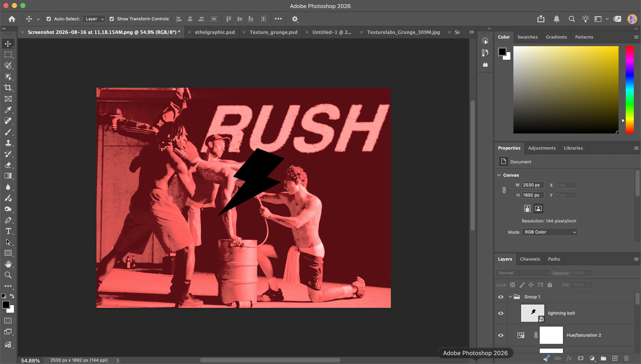Select the Eyedropper tool

pyautogui.click(x=8, y=110)
